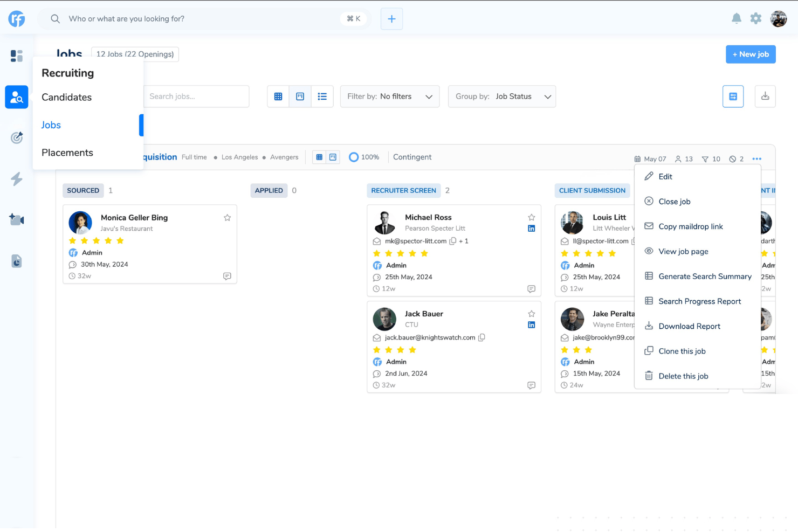The image size is (798, 532).
Task: Click the New job button
Action: [x=751, y=54]
